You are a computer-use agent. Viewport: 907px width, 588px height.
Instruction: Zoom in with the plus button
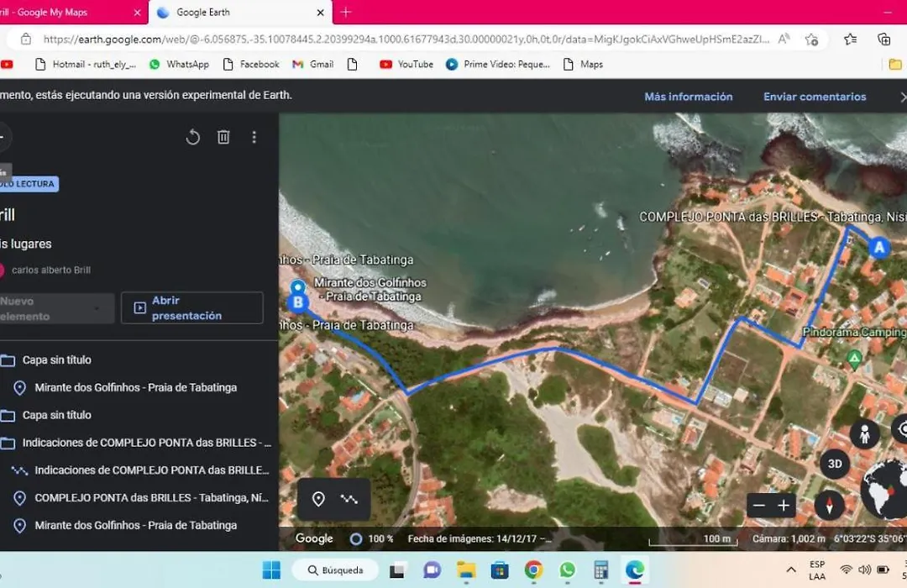click(x=784, y=506)
